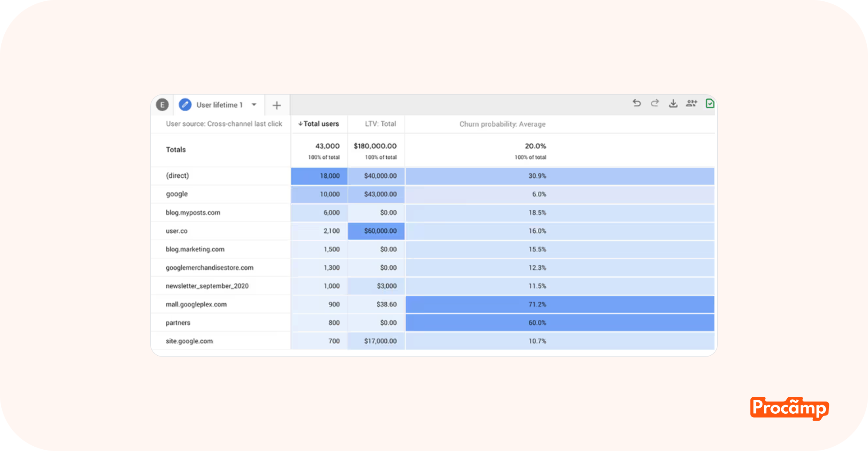This screenshot has width=868, height=451.
Task: Click the 71.2% churn cell
Action: [x=537, y=304]
